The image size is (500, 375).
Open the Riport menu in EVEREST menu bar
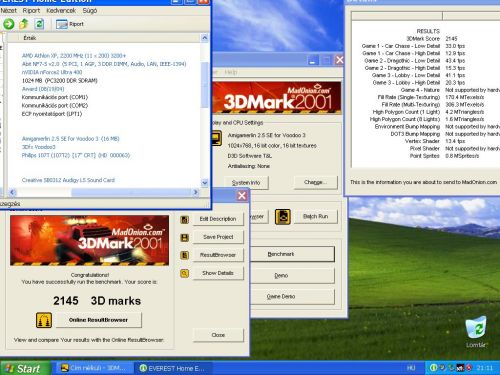point(31,11)
